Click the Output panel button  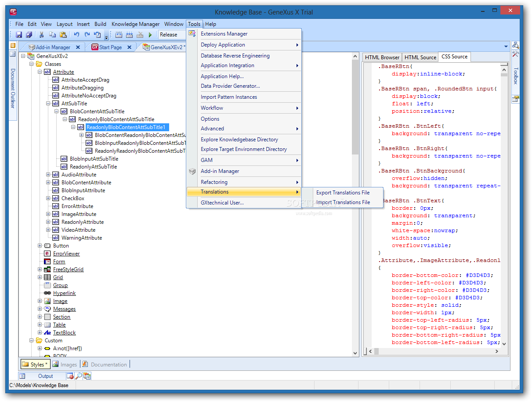(x=42, y=376)
